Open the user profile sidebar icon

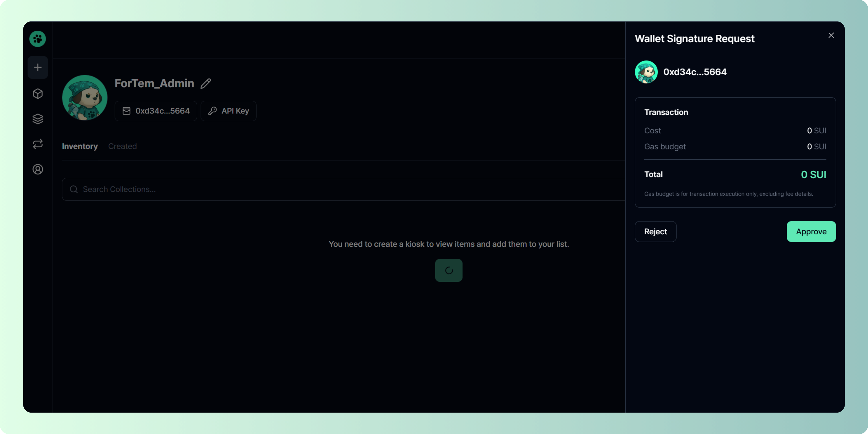click(38, 169)
